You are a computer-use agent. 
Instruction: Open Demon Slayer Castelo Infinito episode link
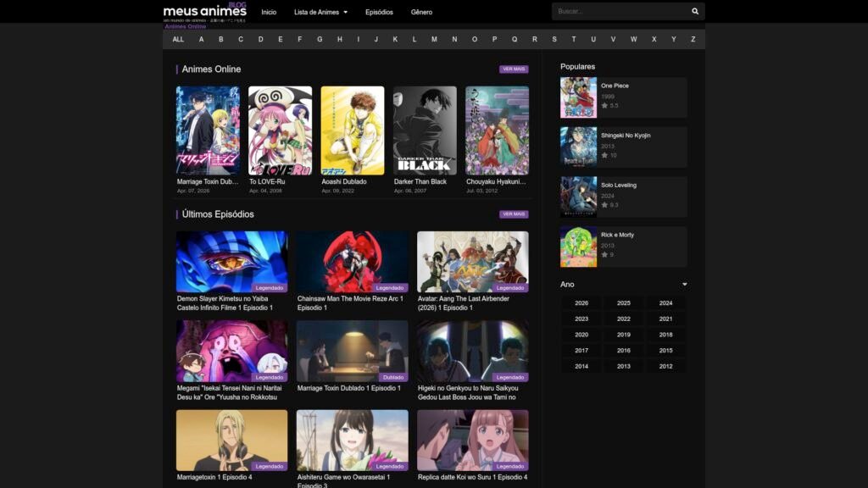[x=225, y=302]
